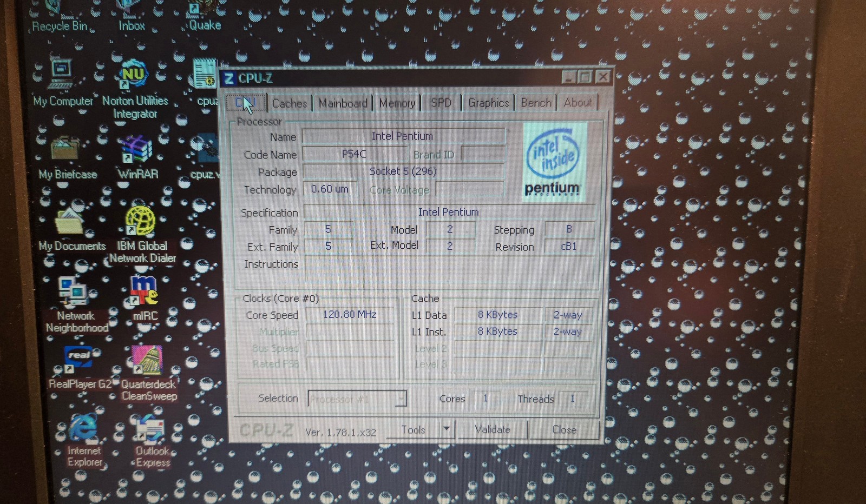
Task: Click the Stepping value B
Action: coord(569,229)
